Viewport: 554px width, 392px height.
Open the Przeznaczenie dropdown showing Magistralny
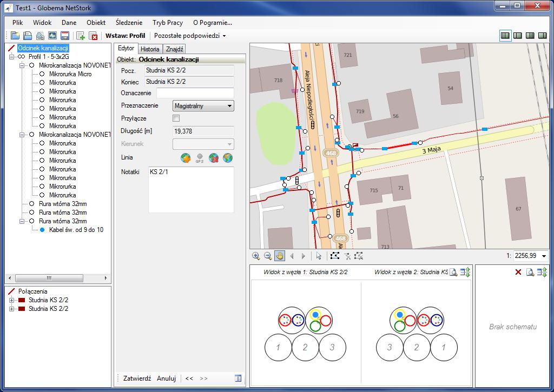pyautogui.click(x=203, y=106)
